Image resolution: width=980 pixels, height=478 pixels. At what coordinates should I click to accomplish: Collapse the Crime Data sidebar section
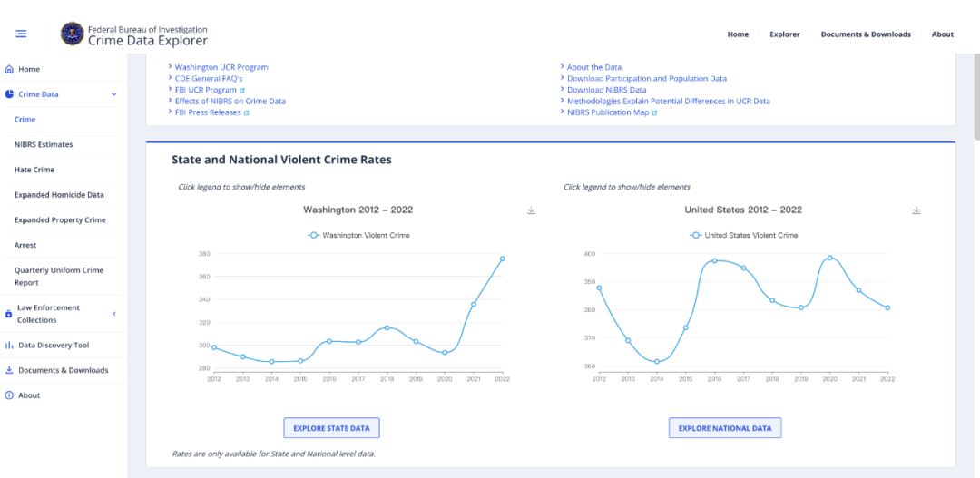click(x=113, y=94)
